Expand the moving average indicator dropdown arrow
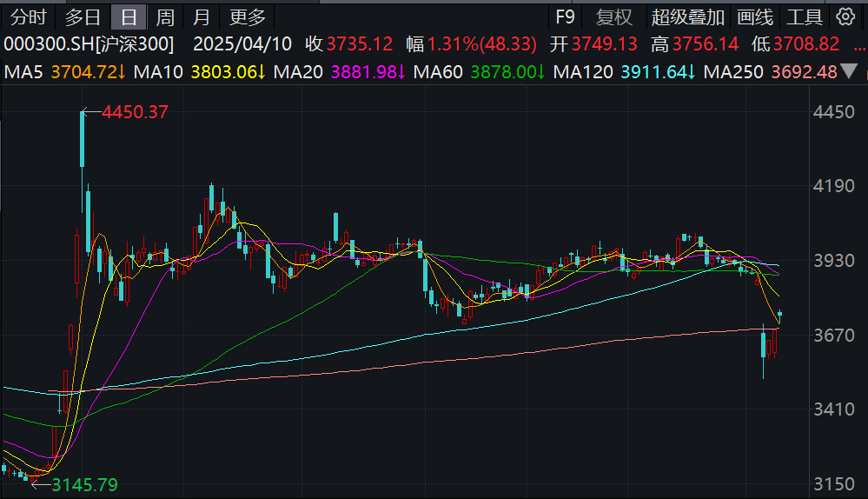The image size is (868, 499). (854, 72)
